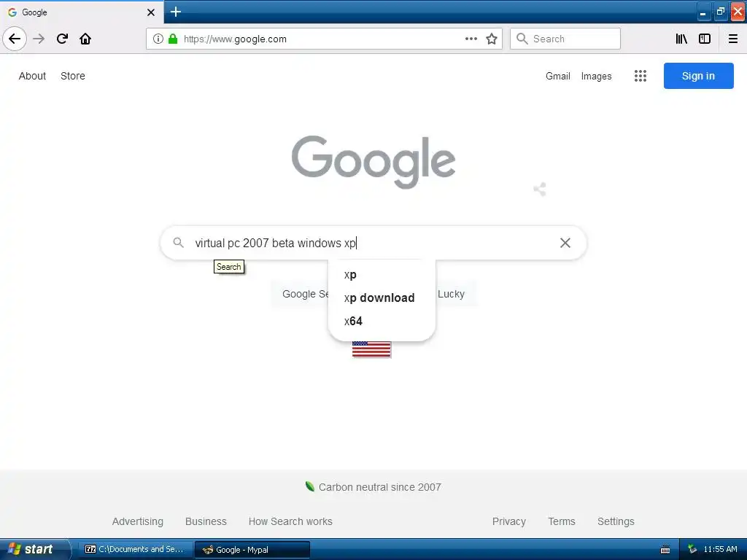747x560 pixels.
Task: Bookmark this page with the star
Action: pyautogui.click(x=492, y=39)
